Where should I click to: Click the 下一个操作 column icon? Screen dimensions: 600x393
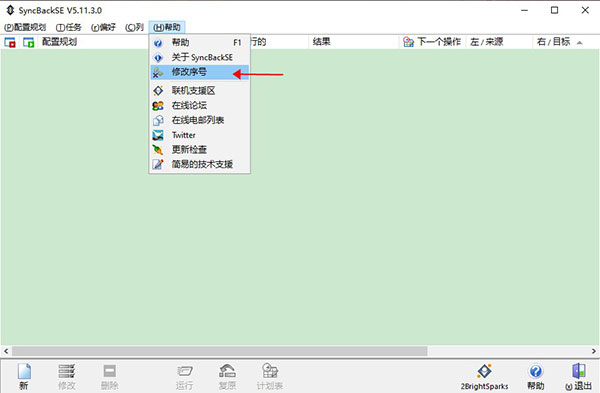pyautogui.click(x=408, y=42)
